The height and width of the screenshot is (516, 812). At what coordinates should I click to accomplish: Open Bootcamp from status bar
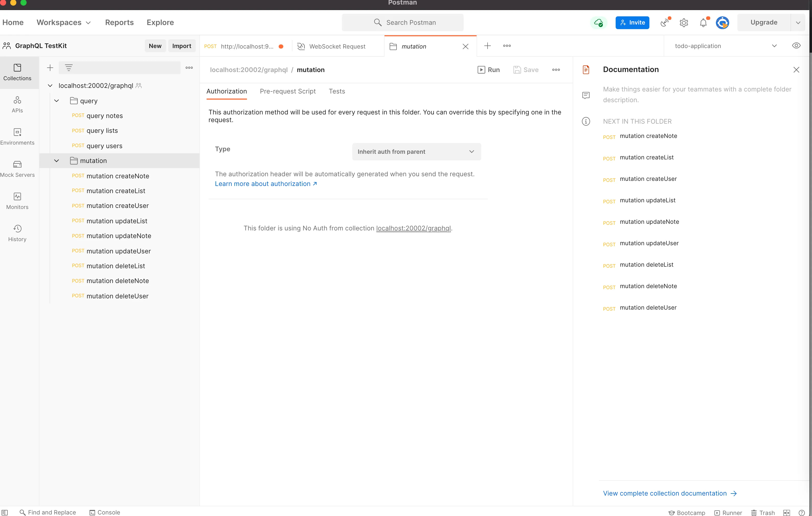coord(686,513)
